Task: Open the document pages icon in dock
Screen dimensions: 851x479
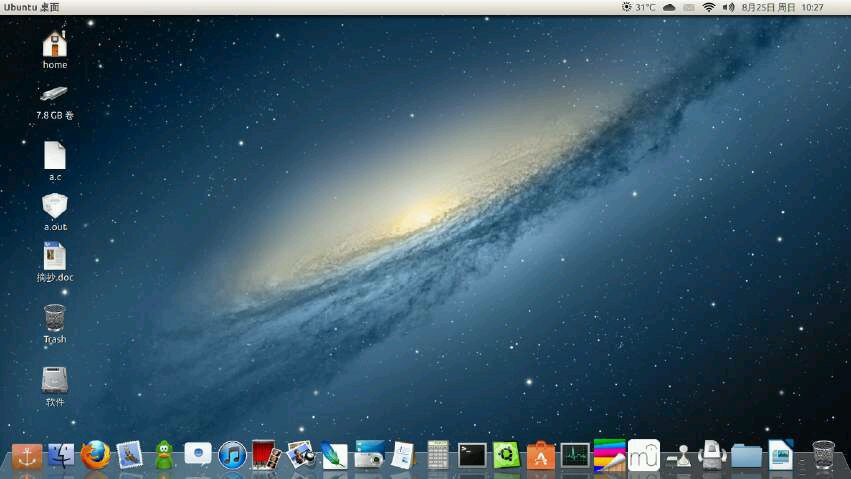Action: click(403, 456)
